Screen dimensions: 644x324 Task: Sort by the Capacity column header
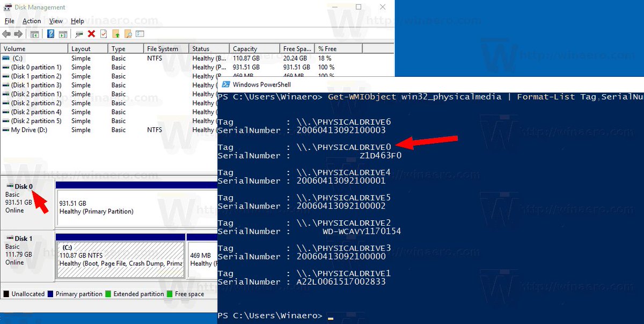tap(254, 48)
